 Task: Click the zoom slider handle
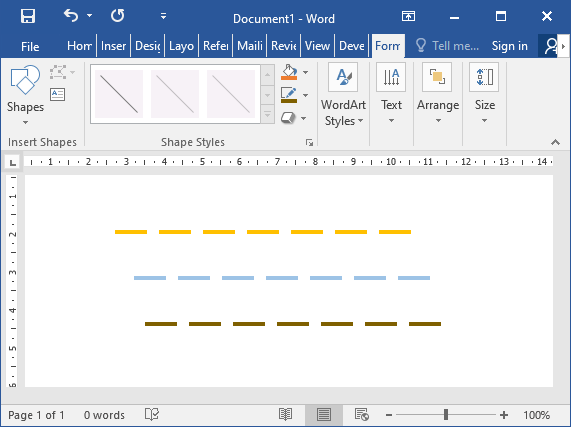coord(446,415)
